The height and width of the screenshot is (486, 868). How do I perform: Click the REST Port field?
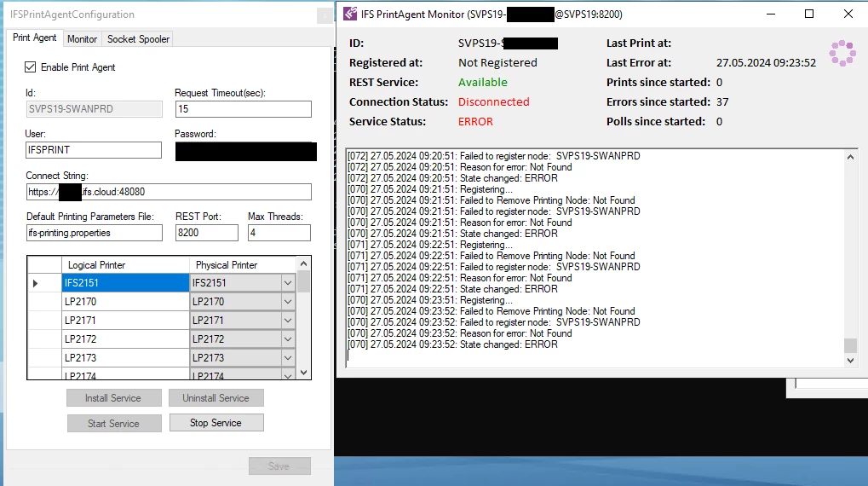[206, 233]
